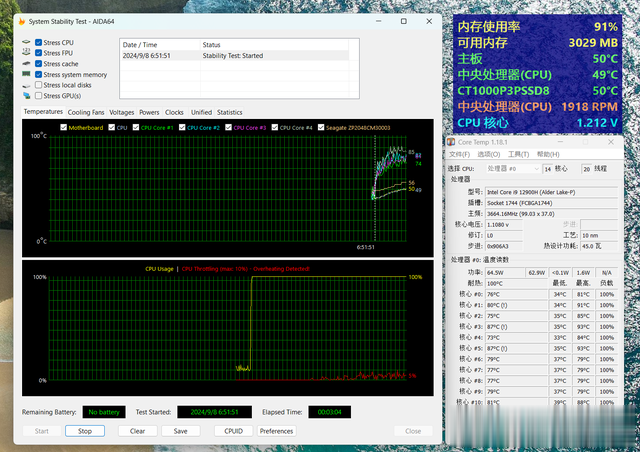Viewport: 640px width, 452px height.
Task: Uncheck Stress FPU checkbox
Action: point(38,53)
